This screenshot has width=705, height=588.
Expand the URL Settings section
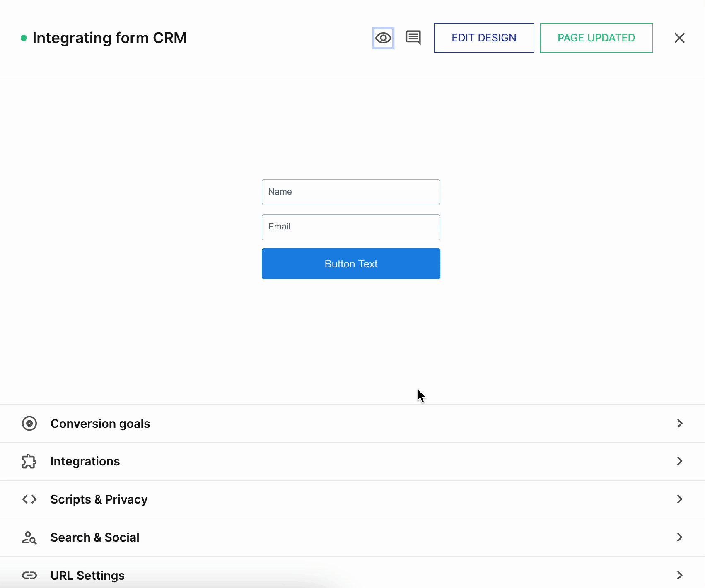[679, 575]
